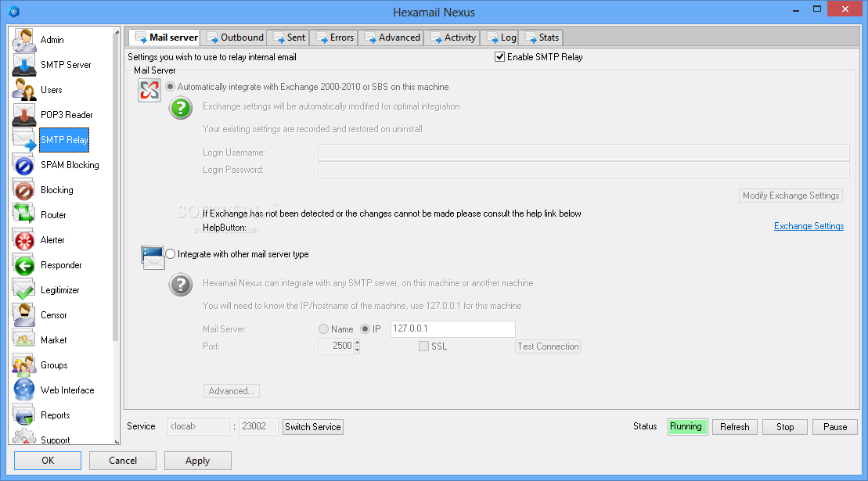The image size is (868, 481).
Task: Click the green question mark help icon
Action: 181,108
